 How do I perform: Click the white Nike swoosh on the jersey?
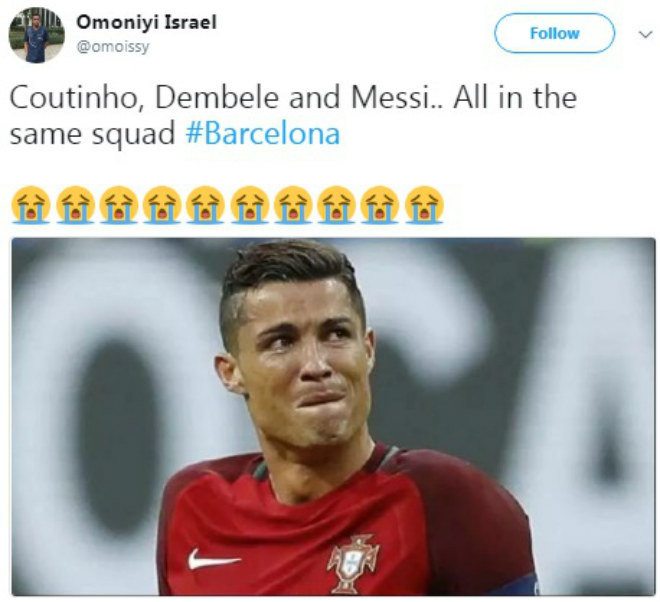[214, 560]
